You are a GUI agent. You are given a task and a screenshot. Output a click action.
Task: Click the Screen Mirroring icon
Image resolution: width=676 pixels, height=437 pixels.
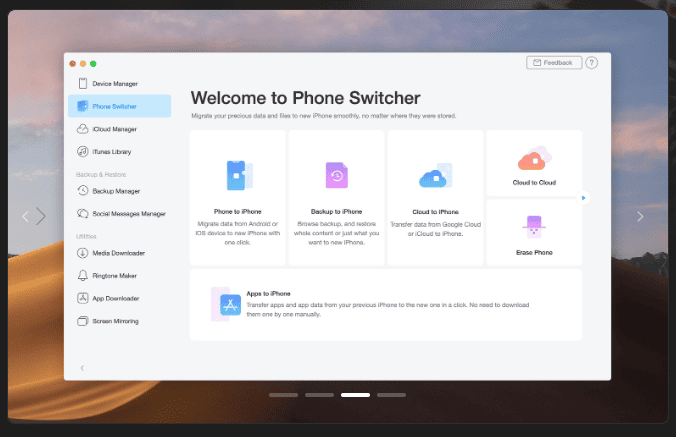(x=83, y=321)
